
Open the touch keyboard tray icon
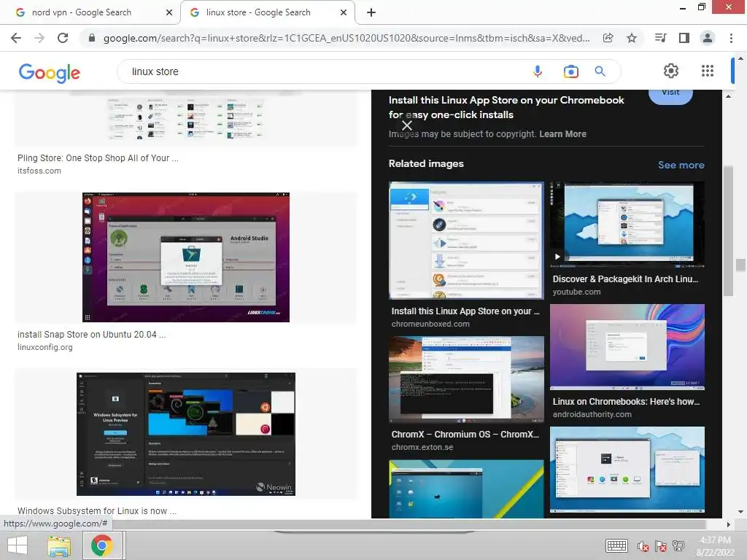pos(616,545)
